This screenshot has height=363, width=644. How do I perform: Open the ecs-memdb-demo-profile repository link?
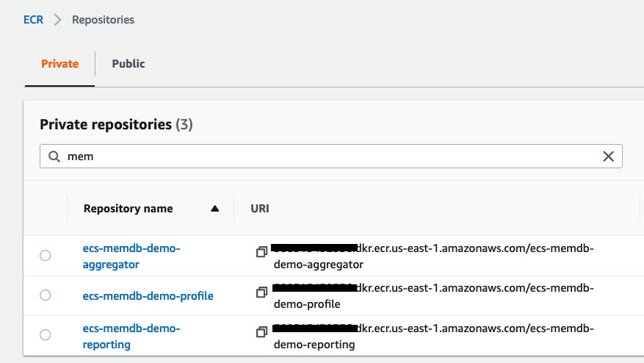coord(148,296)
